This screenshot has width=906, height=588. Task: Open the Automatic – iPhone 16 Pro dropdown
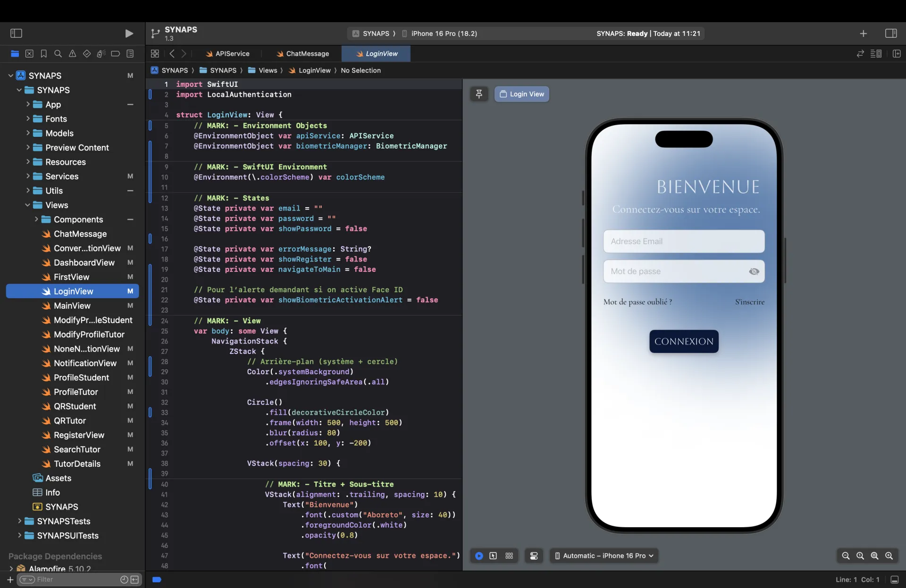click(604, 556)
